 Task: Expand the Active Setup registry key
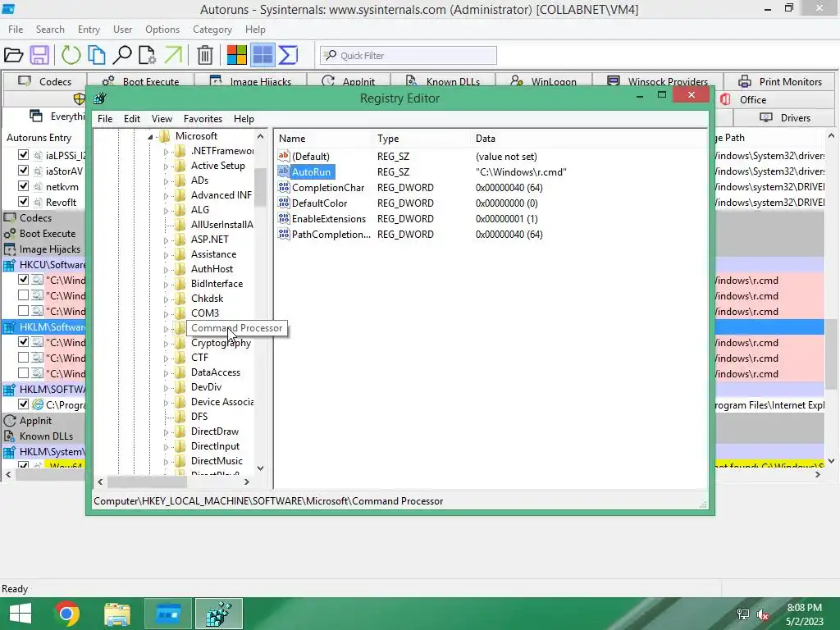pyautogui.click(x=166, y=167)
